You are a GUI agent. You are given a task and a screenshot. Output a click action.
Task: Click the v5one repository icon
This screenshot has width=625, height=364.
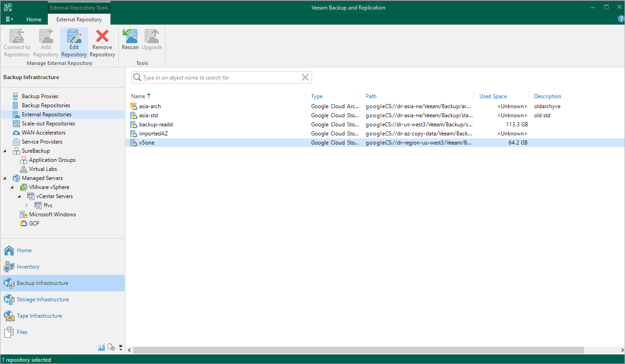134,143
